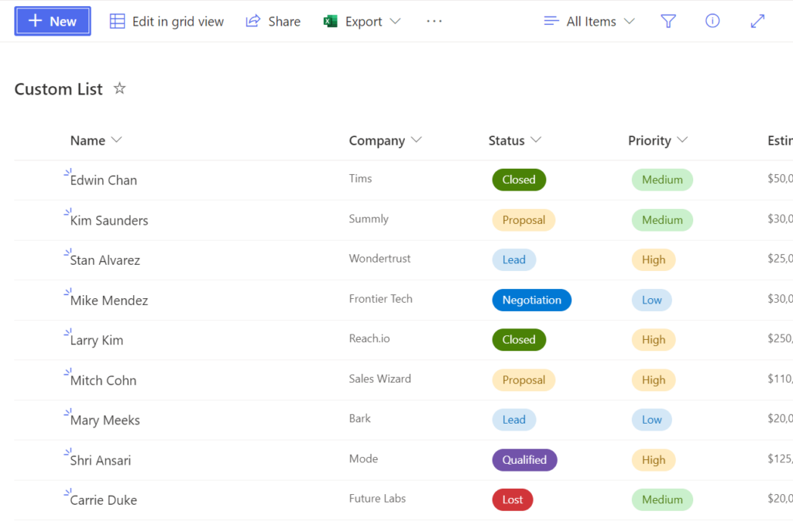Open the Name column header menu
This screenshot has width=793, height=532.
tap(96, 140)
